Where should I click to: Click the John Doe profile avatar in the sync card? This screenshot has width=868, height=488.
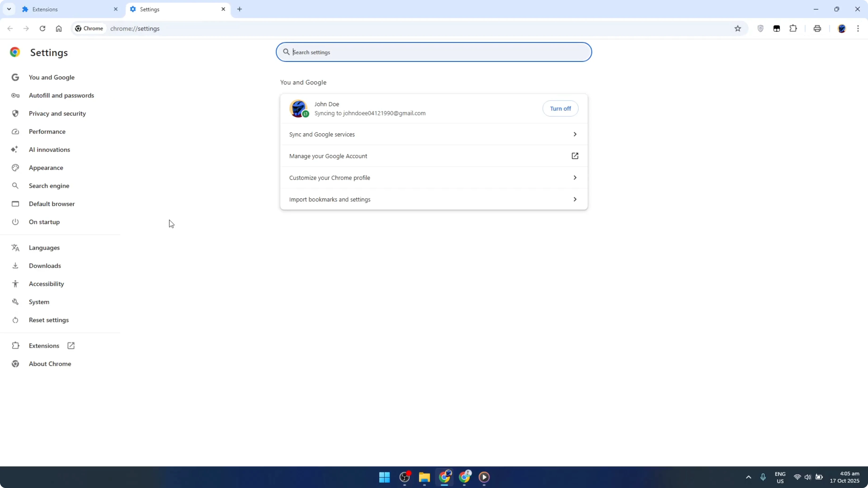pyautogui.click(x=299, y=108)
